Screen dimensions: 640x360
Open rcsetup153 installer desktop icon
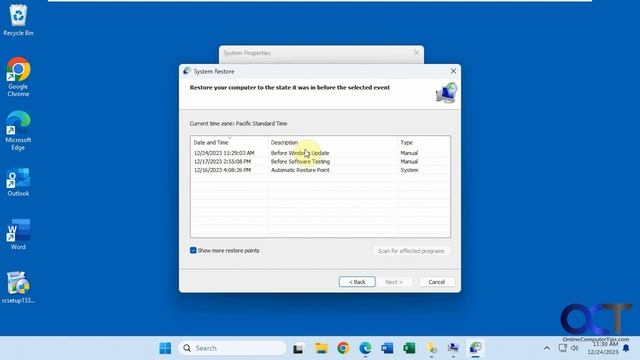click(18, 287)
